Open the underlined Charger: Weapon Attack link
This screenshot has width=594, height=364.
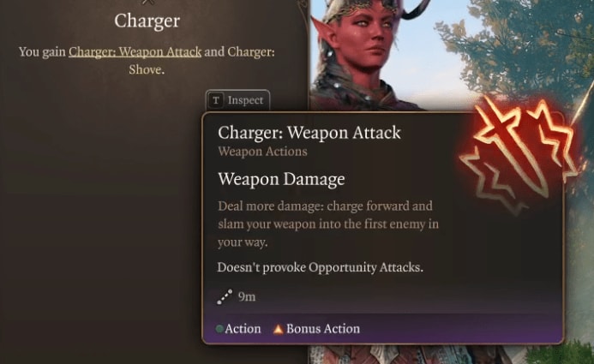tap(135, 51)
